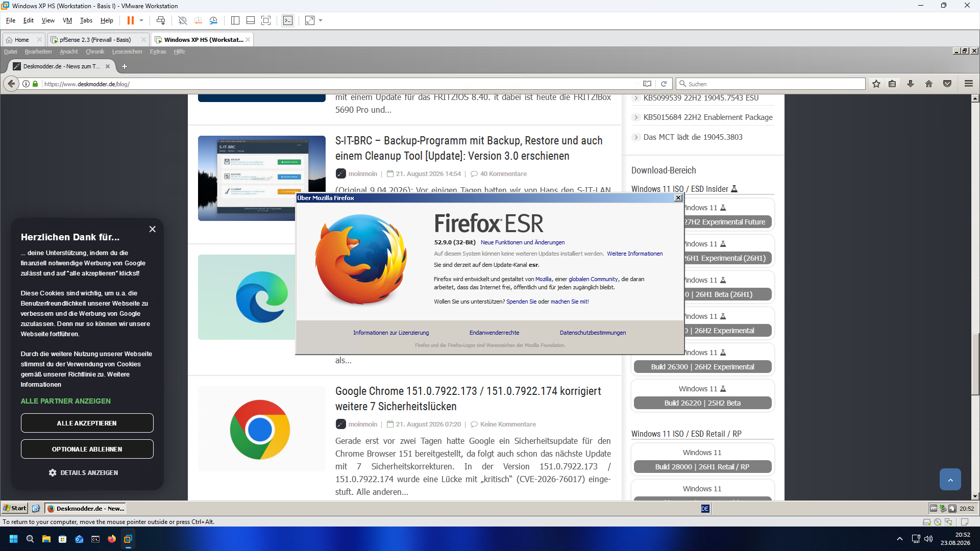Click the Send Ctrl+Alt+Del toolbar icon
The width and height of the screenshot is (980, 551).
coord(161,20)
